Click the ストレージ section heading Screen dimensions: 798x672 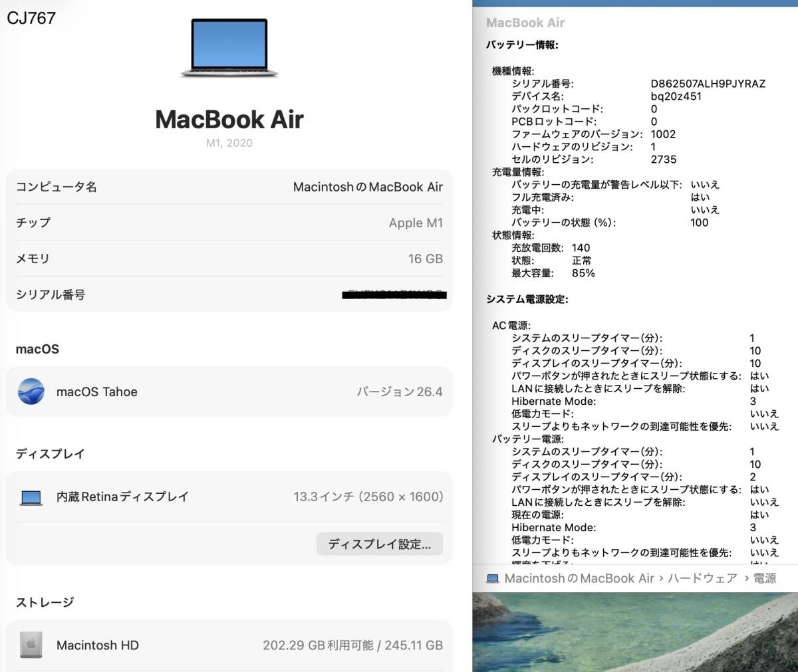[45, 602]
